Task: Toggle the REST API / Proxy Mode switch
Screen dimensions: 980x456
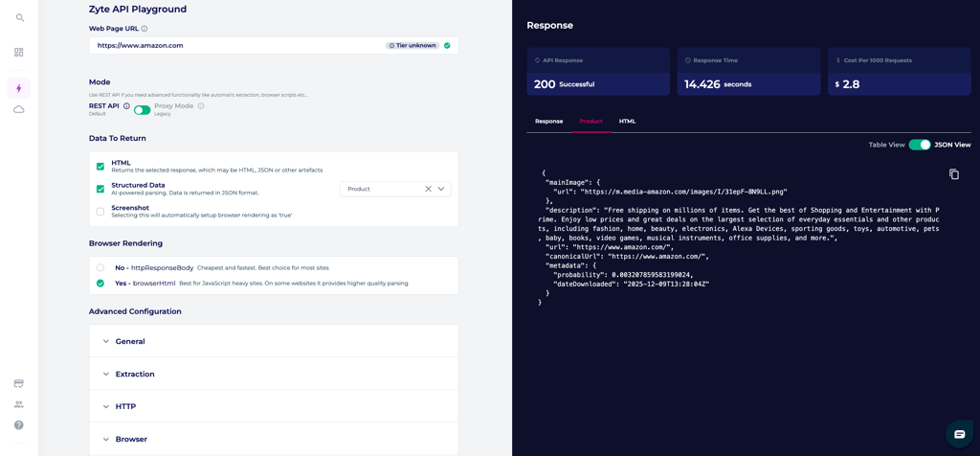Action: point(142,110)
